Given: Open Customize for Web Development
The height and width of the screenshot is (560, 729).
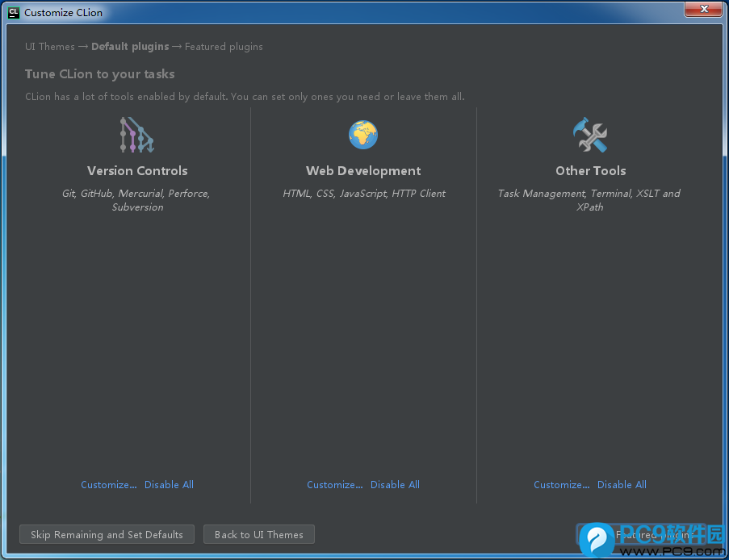Looking at the screenshot, I should point(335,485).
